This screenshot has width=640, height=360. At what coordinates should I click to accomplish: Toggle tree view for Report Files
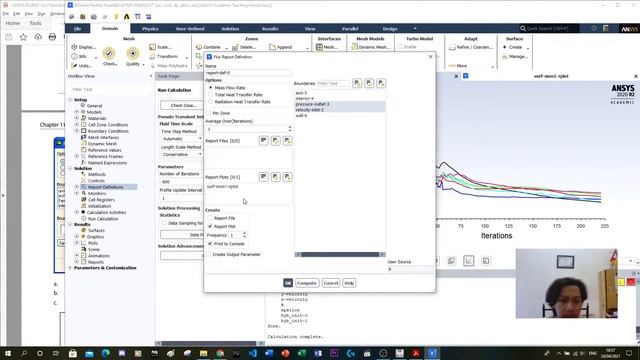[x=264, y=140]
